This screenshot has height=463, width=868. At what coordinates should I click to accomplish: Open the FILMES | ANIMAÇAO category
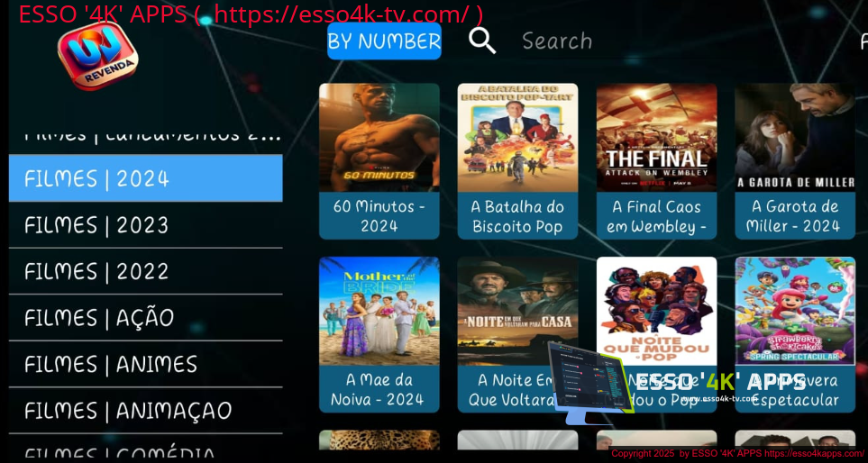(x=146, y=411)
